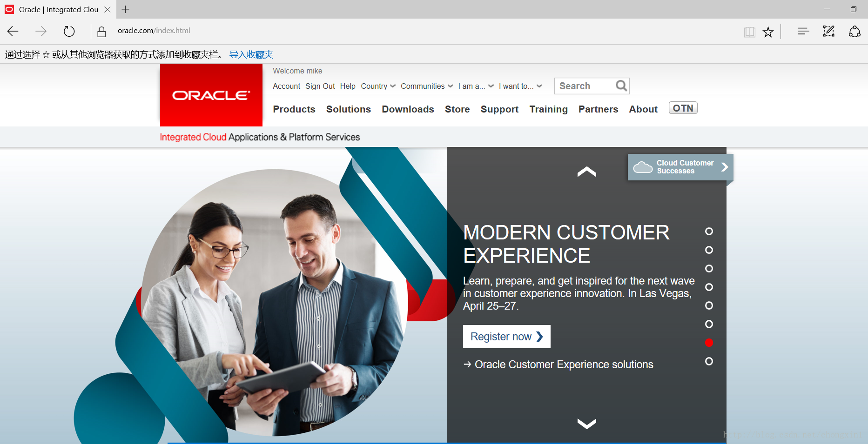868x444 pixels.
Task: Close the Oracle browser tab
Action: point(108,9)
